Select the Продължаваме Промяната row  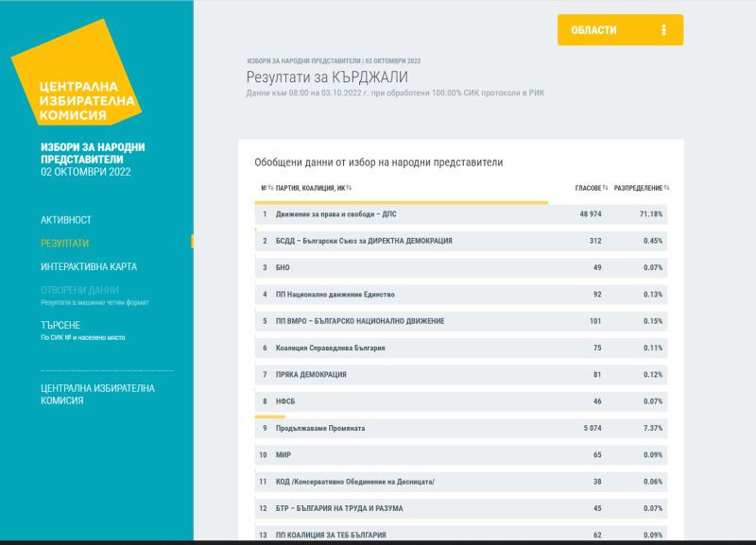[461, 428]
